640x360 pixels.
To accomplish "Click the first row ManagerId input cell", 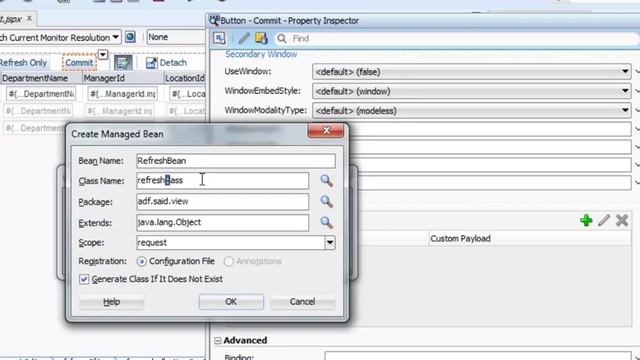I will tap(122, 94).
